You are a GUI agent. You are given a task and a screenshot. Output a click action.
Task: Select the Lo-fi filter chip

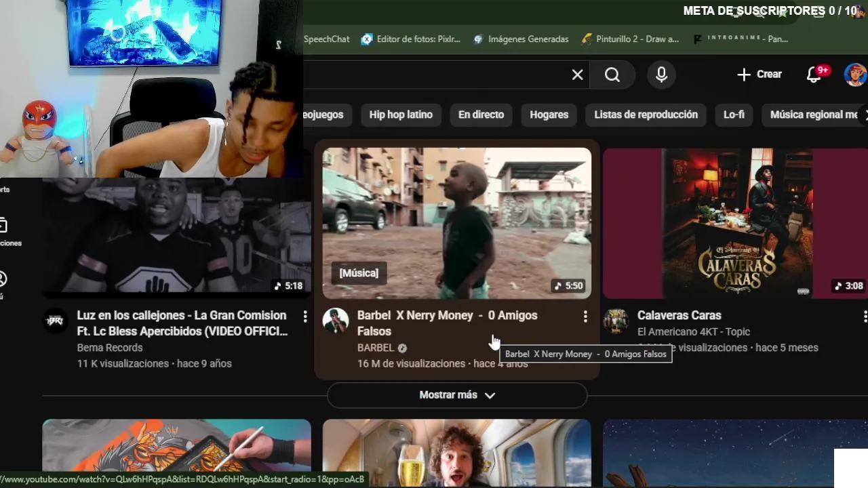(734, 115)
